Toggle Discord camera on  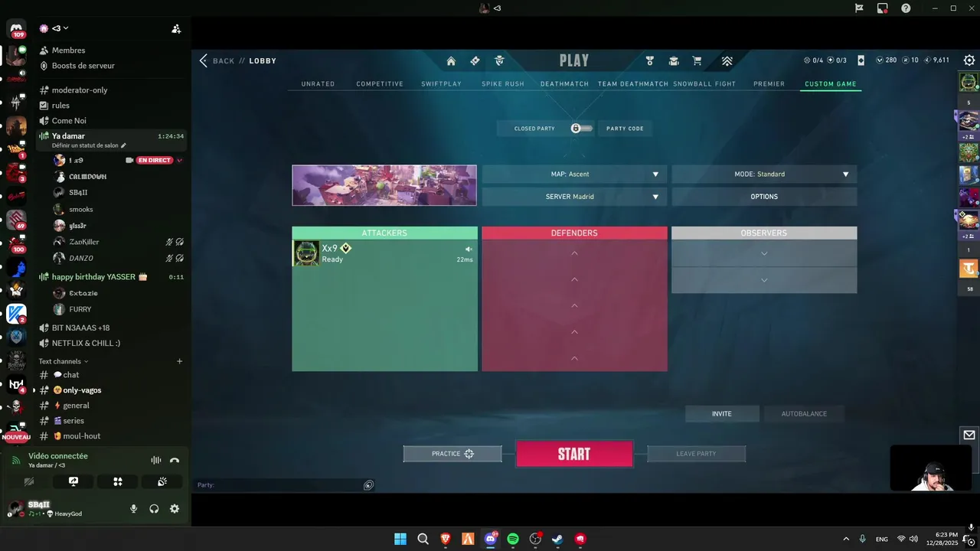point(29,481)
